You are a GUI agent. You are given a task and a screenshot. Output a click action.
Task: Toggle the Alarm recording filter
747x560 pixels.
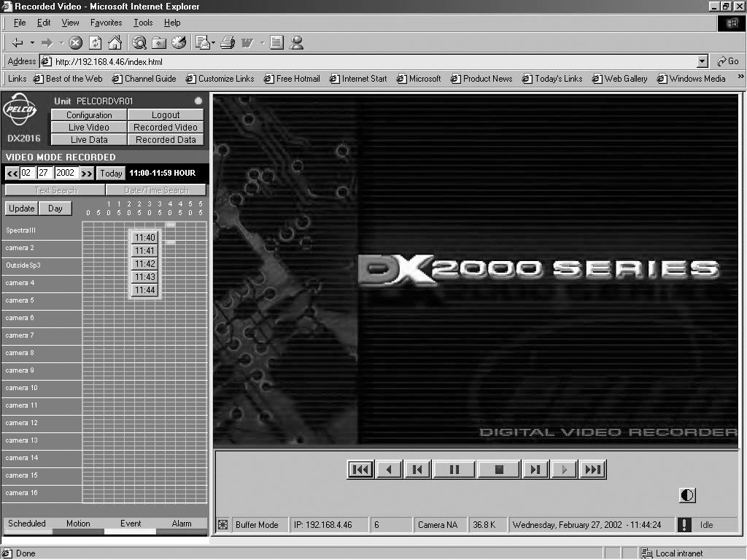[x=182, y=524]
